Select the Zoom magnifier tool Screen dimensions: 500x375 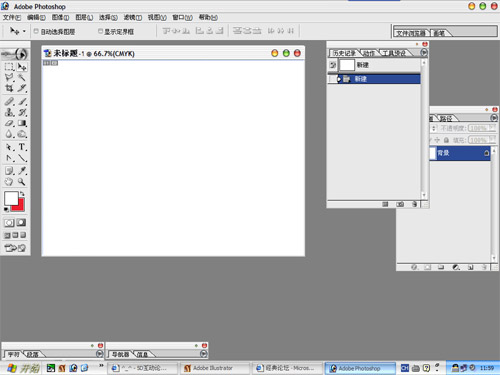tap(22, 182)
